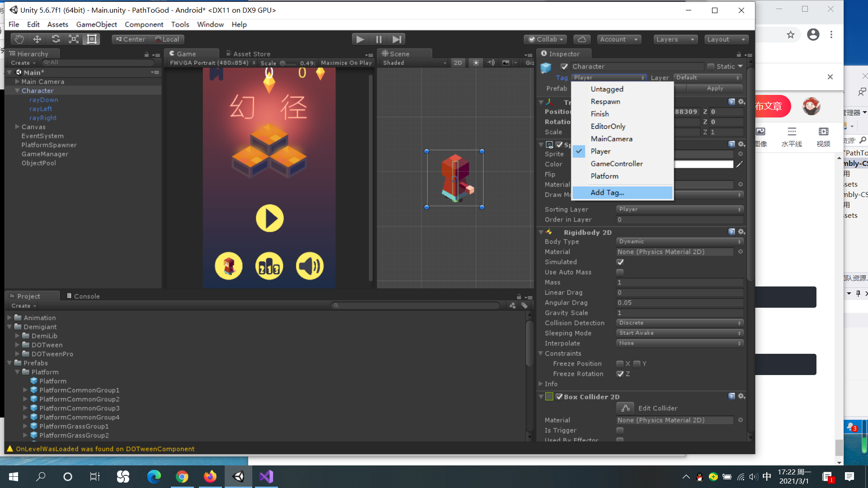The width and height of the screenshot is (868, 488).
Task: Select the Rect transform tool
Action: coord(92,39)
